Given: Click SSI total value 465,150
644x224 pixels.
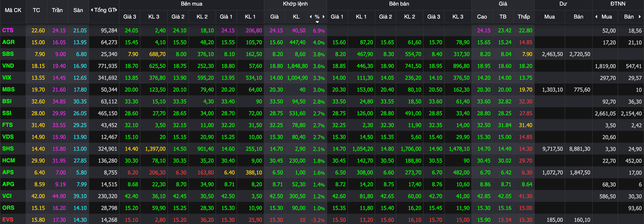Looking at the screenshot, I should pos(108,113).
